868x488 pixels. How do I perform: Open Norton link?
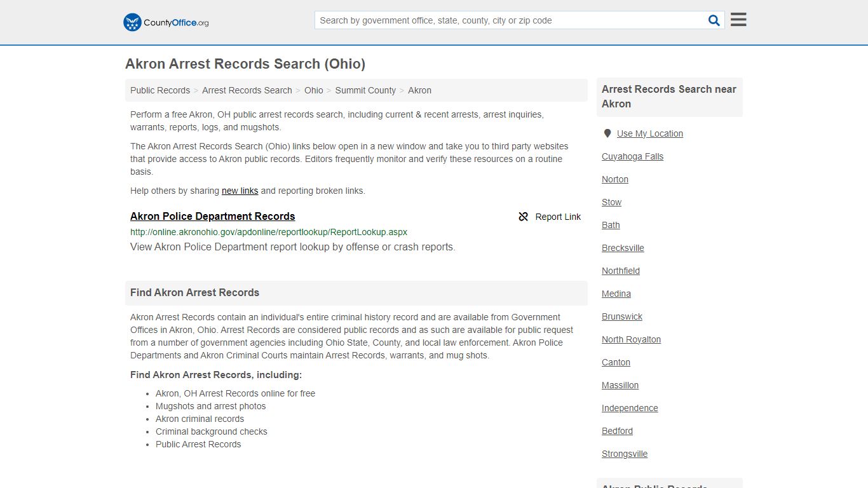click(615, 179)
